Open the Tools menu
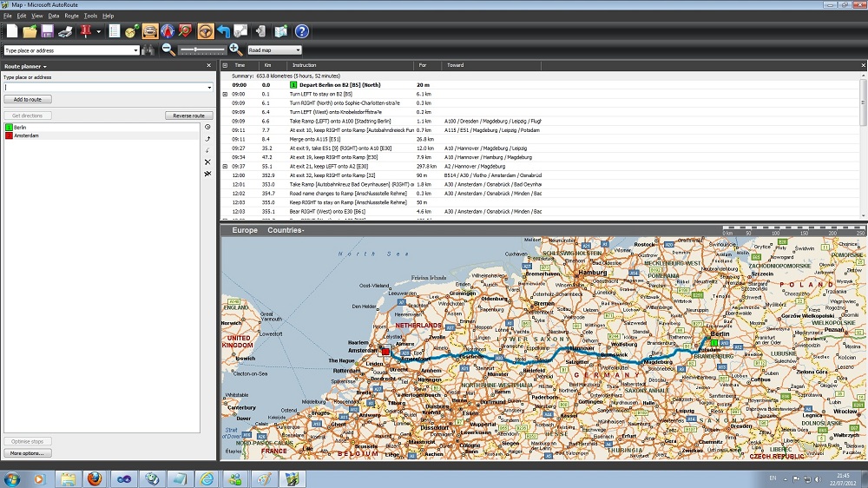This screenshot has width=868, height=488. 90,16
